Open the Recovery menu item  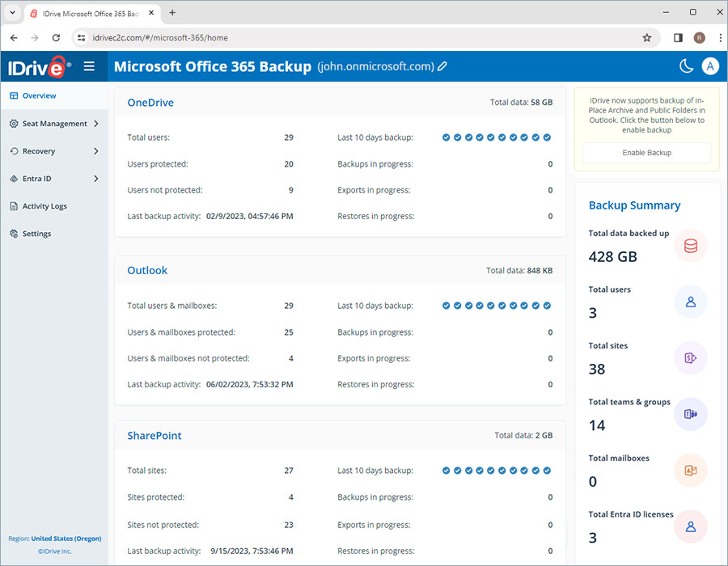(x=54, y=150)
